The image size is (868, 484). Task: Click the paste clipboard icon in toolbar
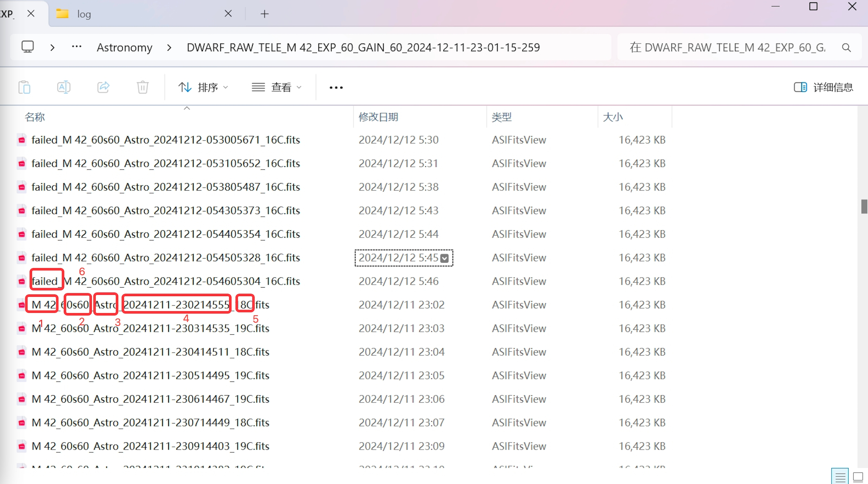tap(24, 87)
